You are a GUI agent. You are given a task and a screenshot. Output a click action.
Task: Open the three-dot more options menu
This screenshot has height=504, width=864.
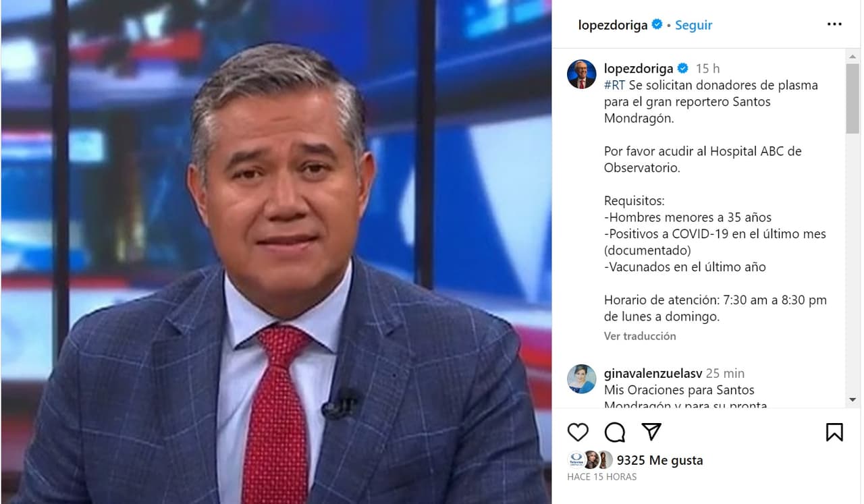point(834,25)
